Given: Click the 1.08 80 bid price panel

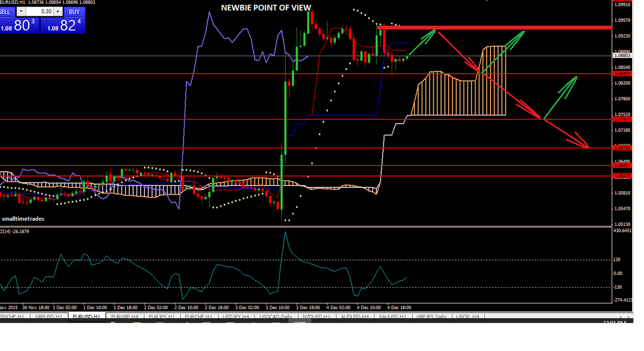Looking at the screenshot, I should pos(19,25).
